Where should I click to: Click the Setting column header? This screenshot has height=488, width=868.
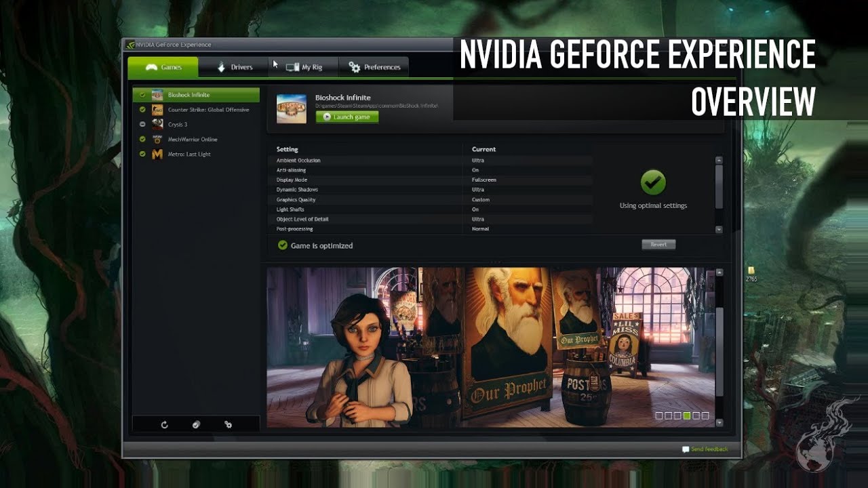pos(287,149)
